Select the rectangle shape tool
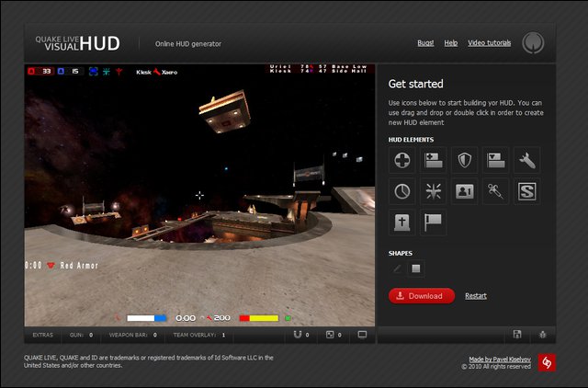Viewport: 588px width, 388px height. (x=416, y=268)
